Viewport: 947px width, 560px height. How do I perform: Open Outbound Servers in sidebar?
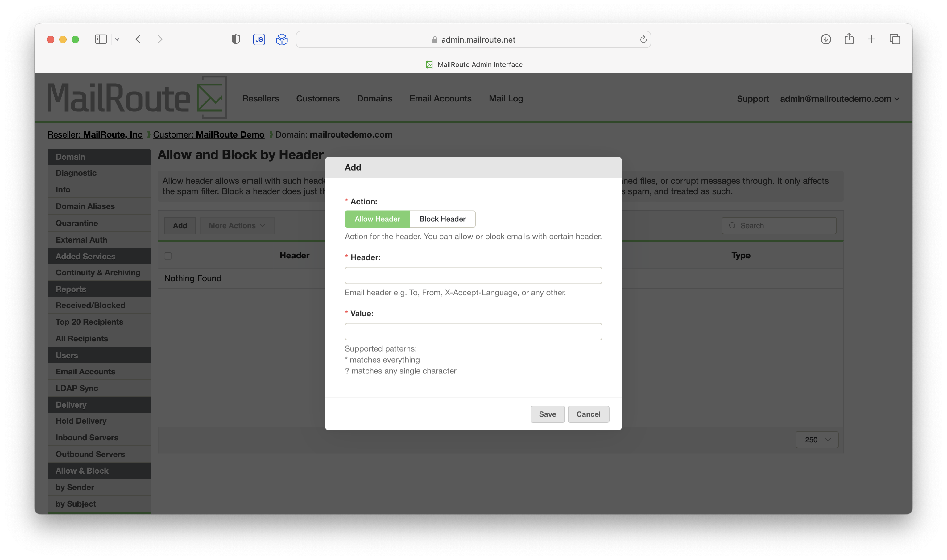click(99, 454)
